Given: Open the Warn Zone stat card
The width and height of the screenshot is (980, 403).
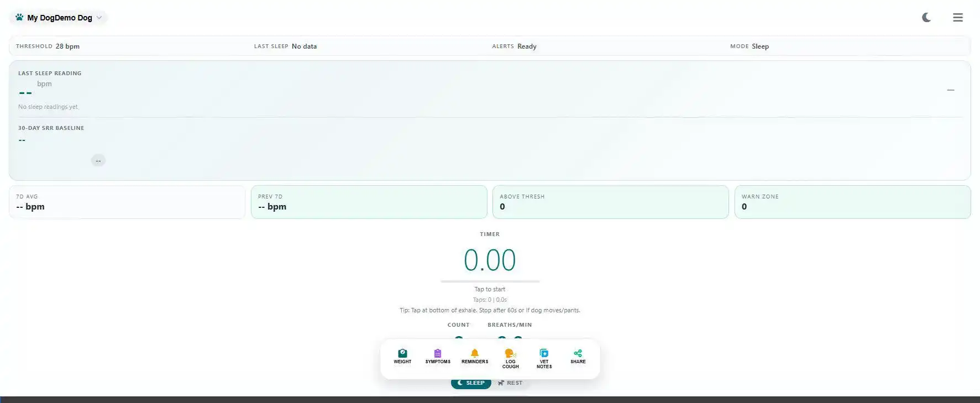Looking at the screenshot, I should [x=852, y=202].
